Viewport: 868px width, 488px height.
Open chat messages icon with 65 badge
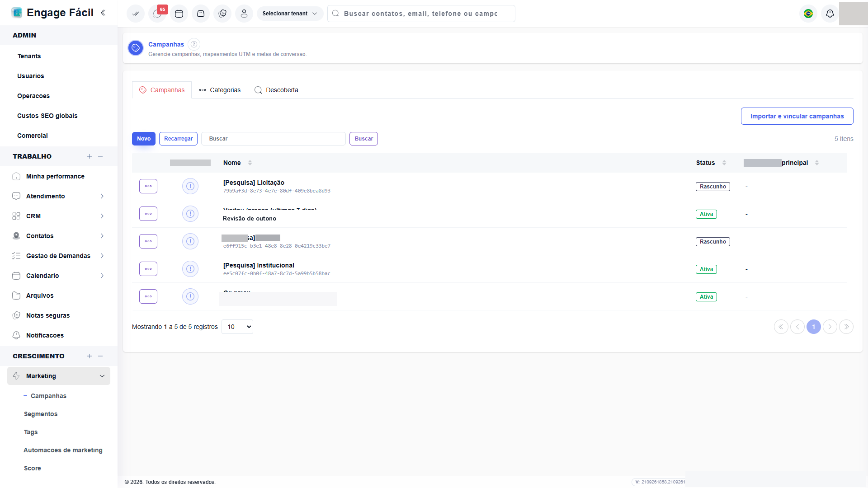click(x=157, y=14)
